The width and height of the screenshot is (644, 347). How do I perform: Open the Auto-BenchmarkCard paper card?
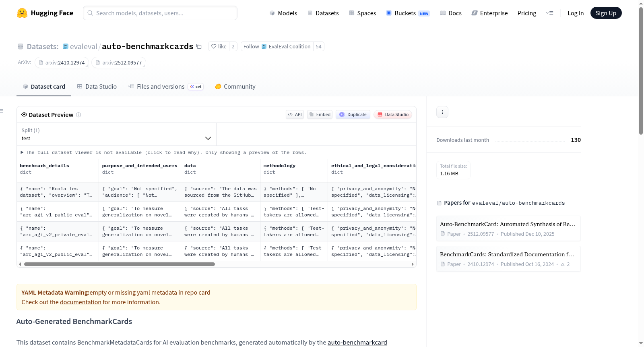[508, 229]
